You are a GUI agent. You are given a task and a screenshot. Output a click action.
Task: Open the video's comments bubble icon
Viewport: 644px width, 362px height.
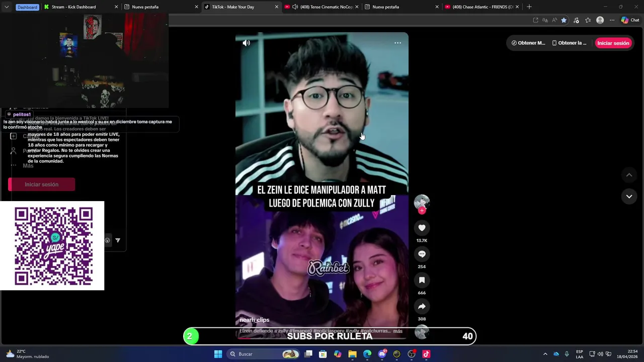422,254
